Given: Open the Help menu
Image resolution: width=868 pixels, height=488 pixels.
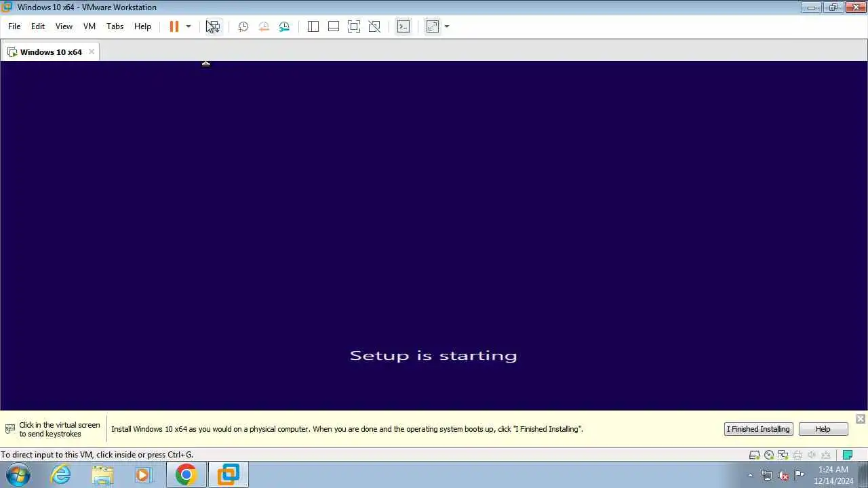Looking at the screenshot, I should (x=142, y=26).
